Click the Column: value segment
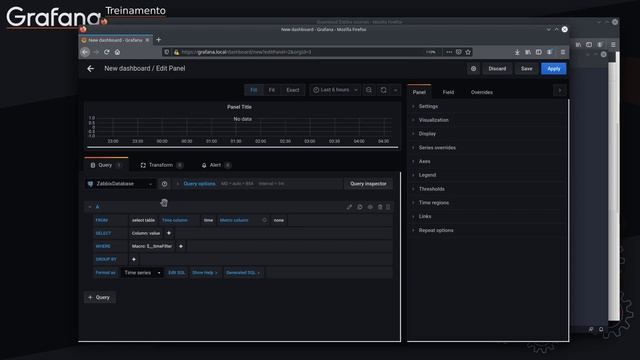The height and width of the screenshot is (360, 640). coord(146,233)
